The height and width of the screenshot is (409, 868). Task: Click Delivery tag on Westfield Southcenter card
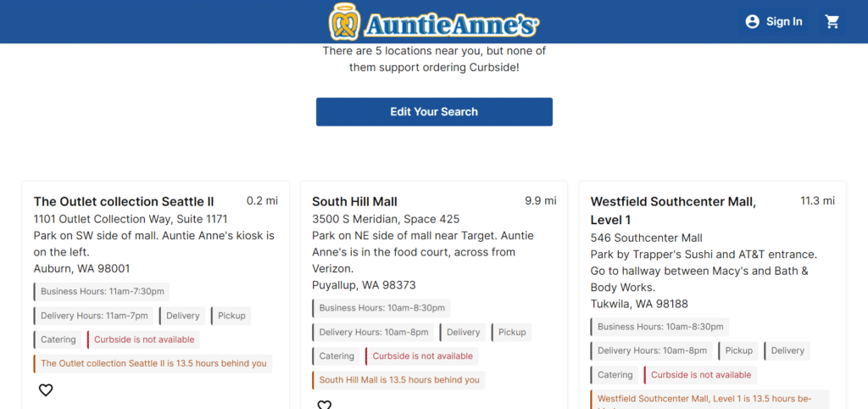(x=787, y=350)
